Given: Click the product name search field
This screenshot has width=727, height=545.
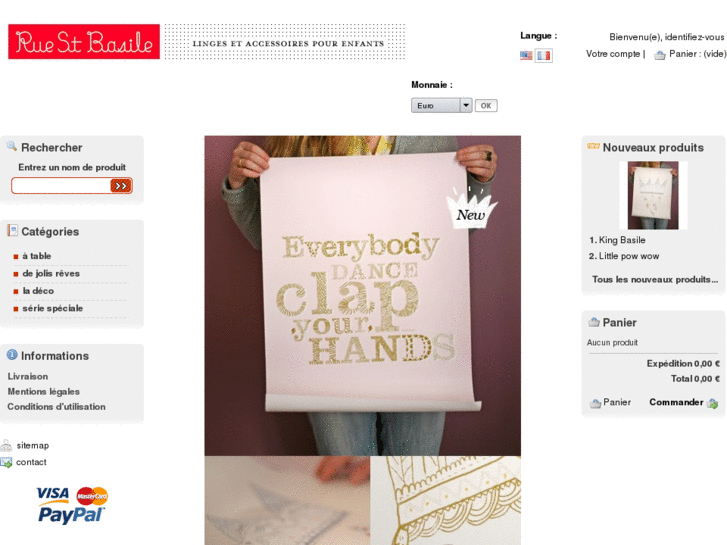Looking at the screenshot, I should 61,186.
